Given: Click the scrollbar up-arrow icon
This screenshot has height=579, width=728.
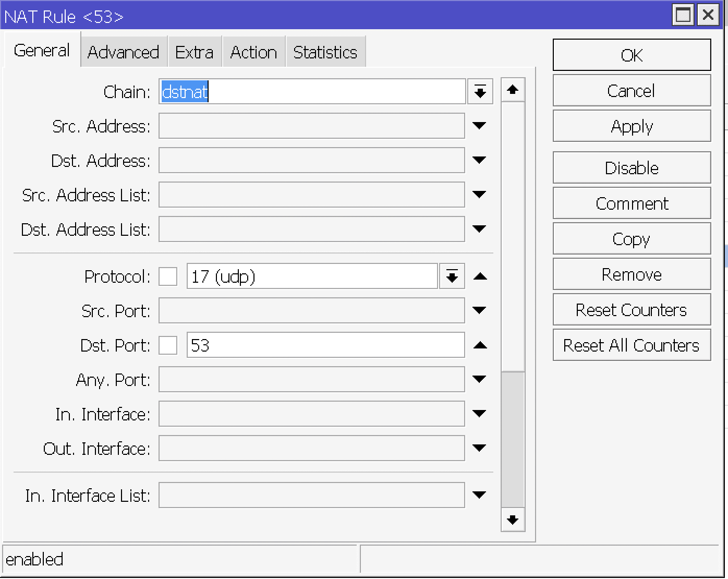Looking at the screenshot, I should (x=513, y=89).
